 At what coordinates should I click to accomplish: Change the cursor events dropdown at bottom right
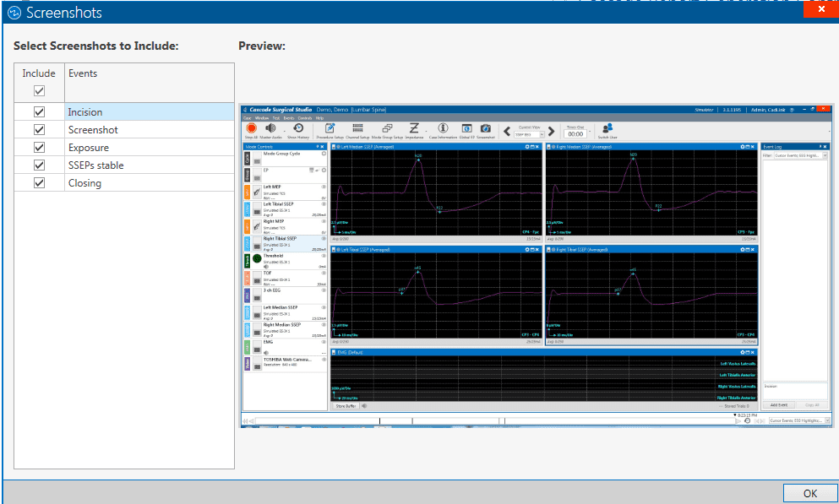click(x=827, y=420)
